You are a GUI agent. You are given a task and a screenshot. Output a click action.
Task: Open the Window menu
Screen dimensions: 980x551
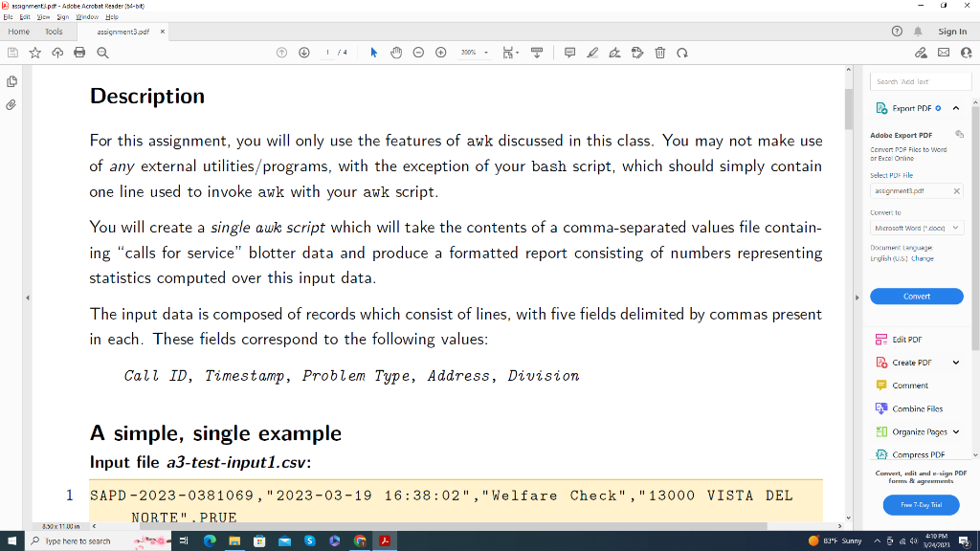[x=87, y=17]
